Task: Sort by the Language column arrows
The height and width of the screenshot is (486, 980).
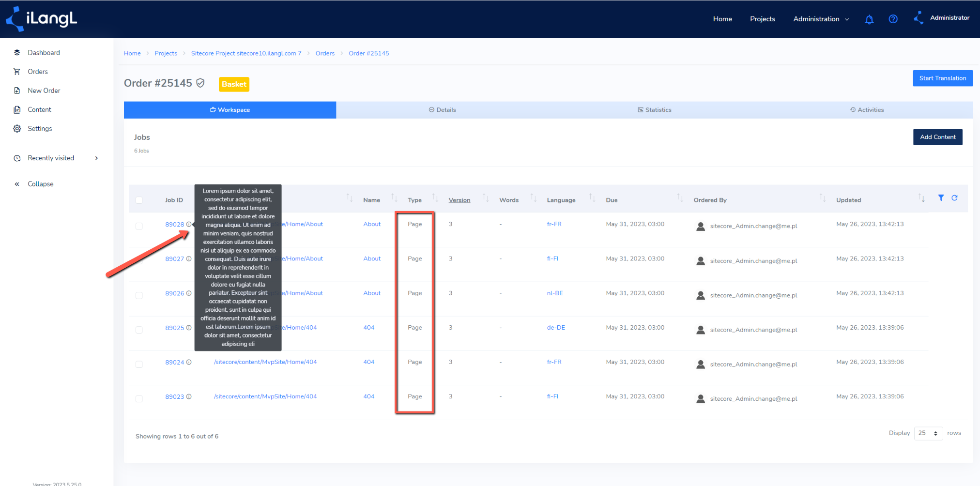Action: click(x=592, y=197)
